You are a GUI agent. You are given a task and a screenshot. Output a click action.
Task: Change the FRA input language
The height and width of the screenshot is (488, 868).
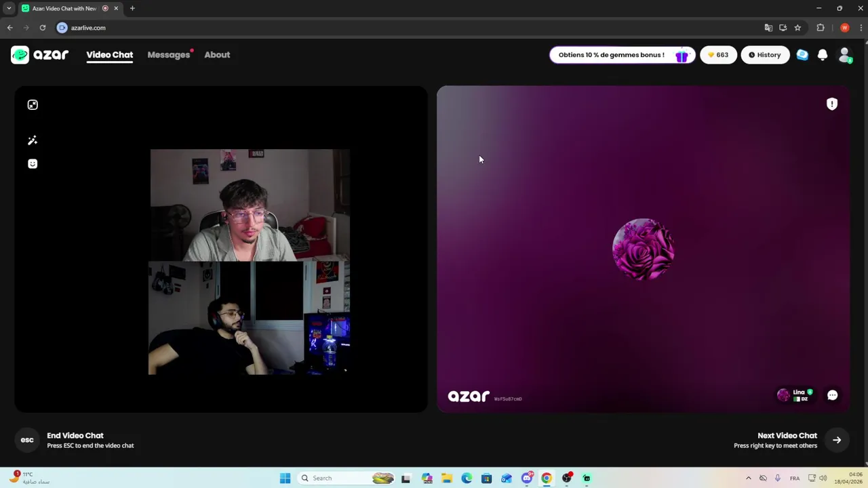click(x=795, y=478)
